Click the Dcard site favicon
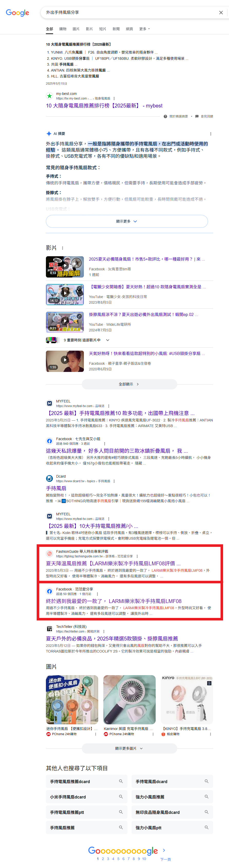Image resolution: width=229 pixels, height=868 pixels. 49,478
